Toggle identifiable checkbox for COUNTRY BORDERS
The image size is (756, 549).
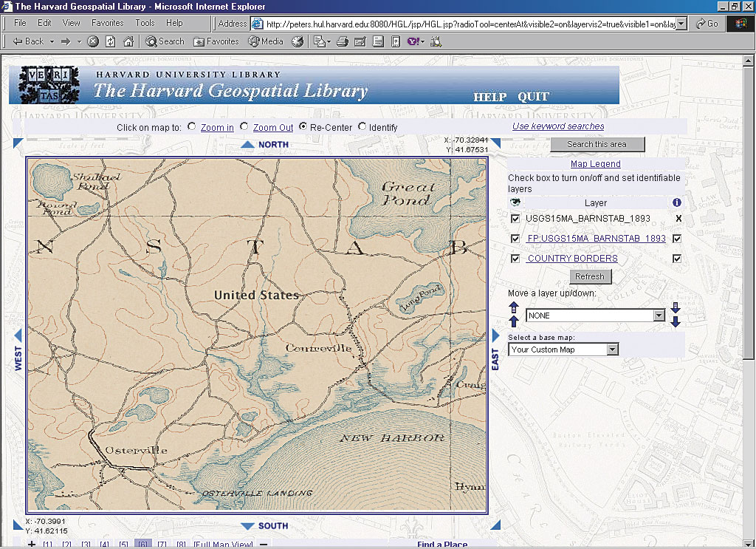677,259
